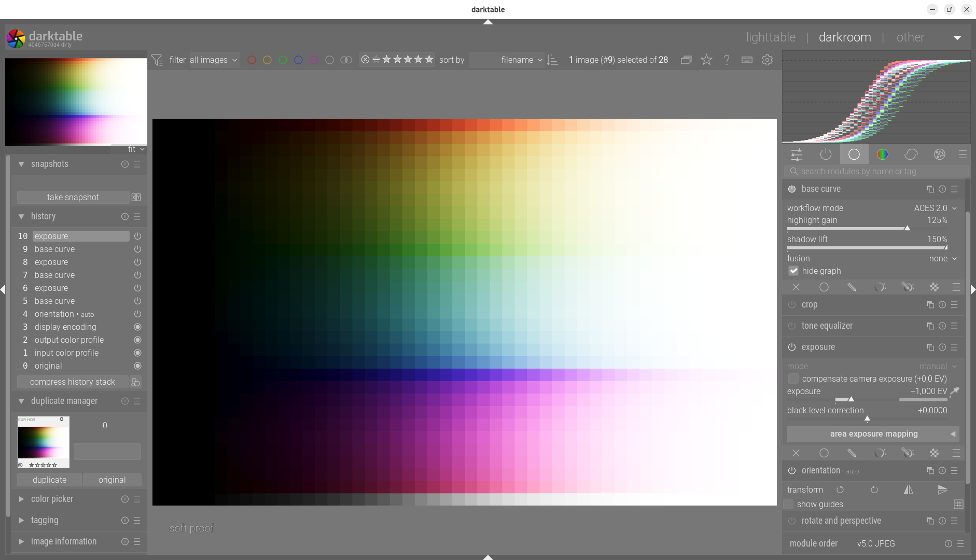
Task: Turn on the crop module
Action: pos(792,305)
